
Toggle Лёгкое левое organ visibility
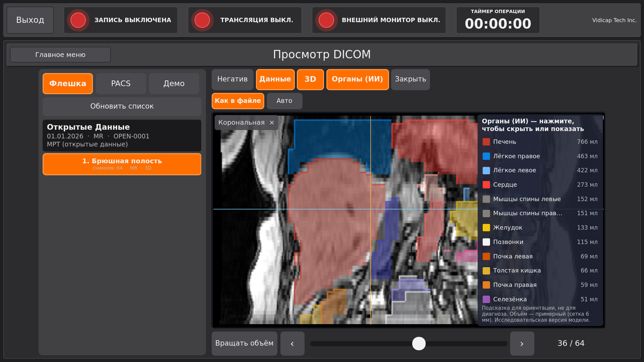(540, 170)
